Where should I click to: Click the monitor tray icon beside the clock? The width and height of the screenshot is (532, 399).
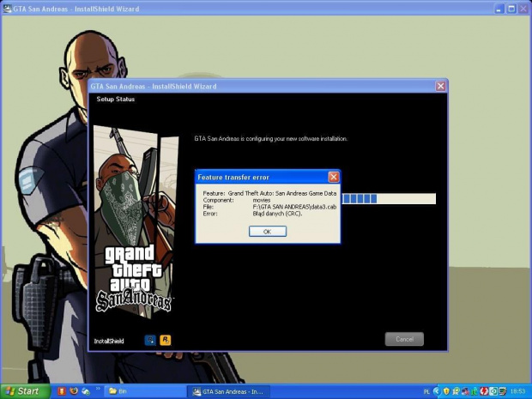(x=503, y=391)
